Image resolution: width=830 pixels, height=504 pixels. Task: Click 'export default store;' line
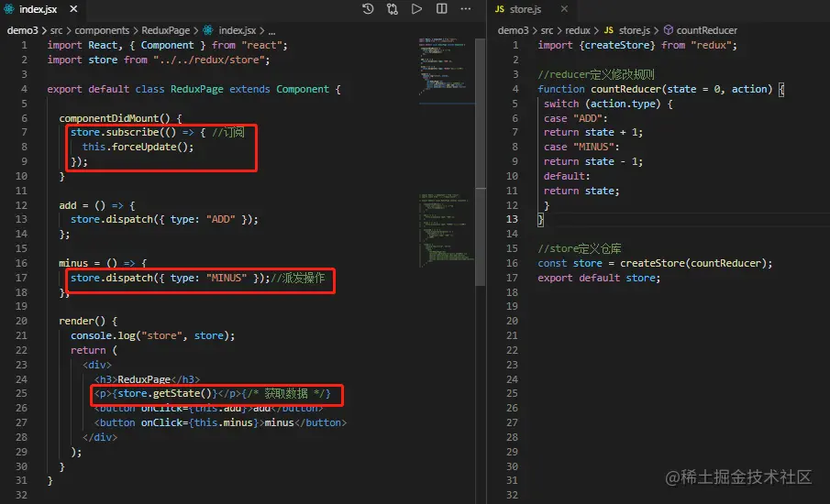coord(599,278)
